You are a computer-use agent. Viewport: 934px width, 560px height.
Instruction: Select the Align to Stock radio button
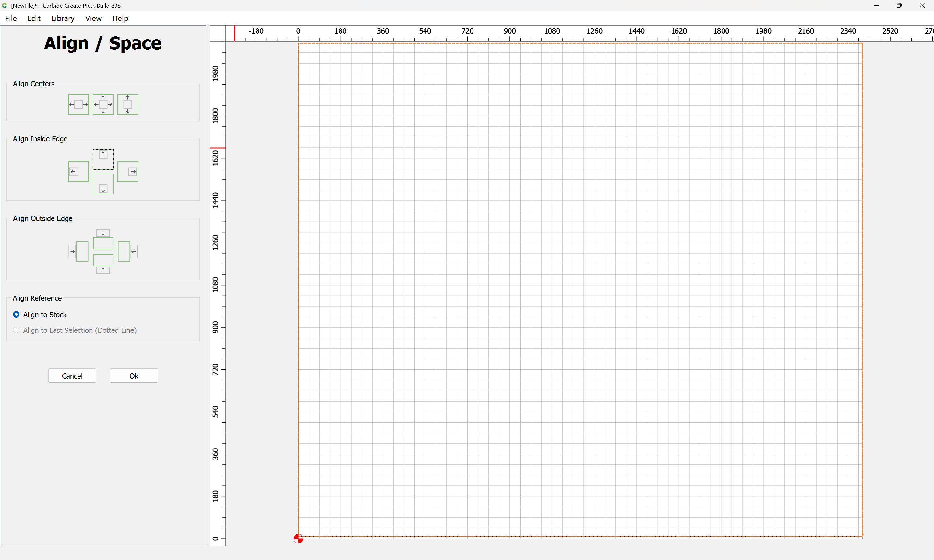(16, 314)
